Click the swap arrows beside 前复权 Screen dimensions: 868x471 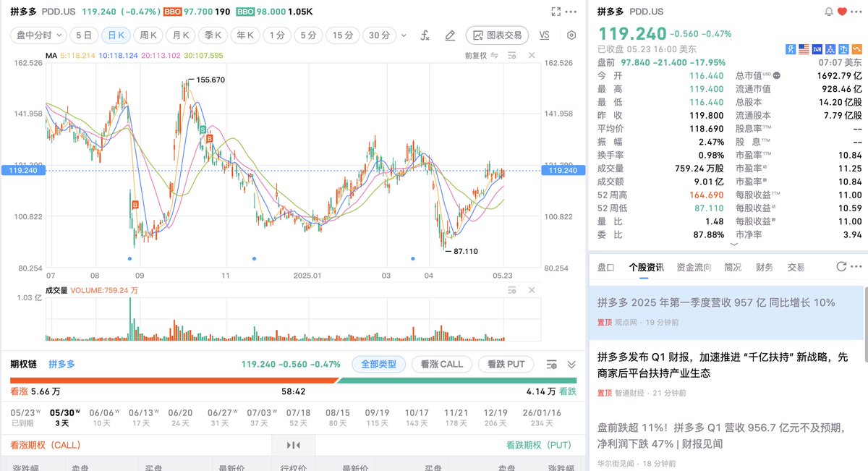495,55
